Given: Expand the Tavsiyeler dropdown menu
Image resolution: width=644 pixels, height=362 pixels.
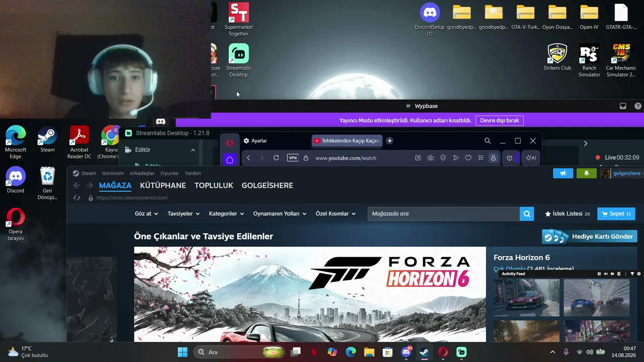Looking at the screenshot, I should (184, 214).
